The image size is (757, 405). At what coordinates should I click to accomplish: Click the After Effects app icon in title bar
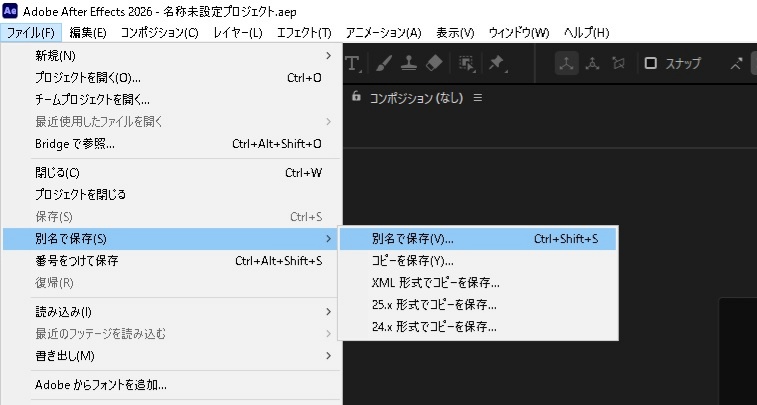10,10
